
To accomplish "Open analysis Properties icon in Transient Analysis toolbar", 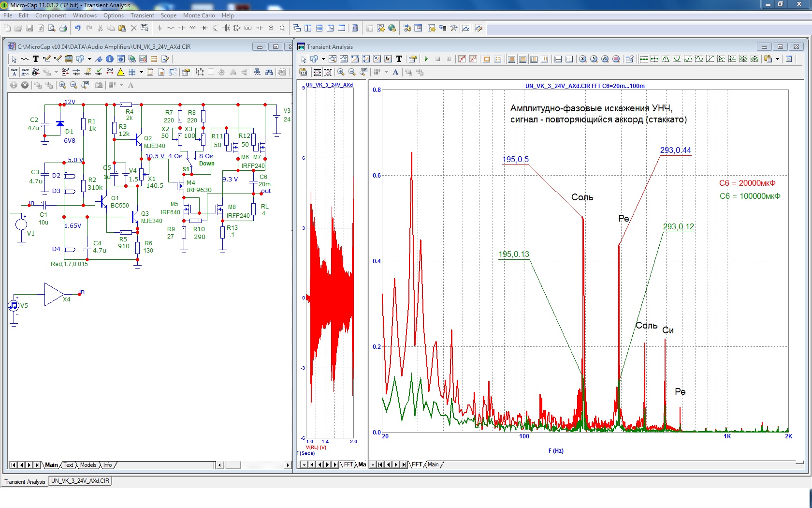I will [412, 59].
